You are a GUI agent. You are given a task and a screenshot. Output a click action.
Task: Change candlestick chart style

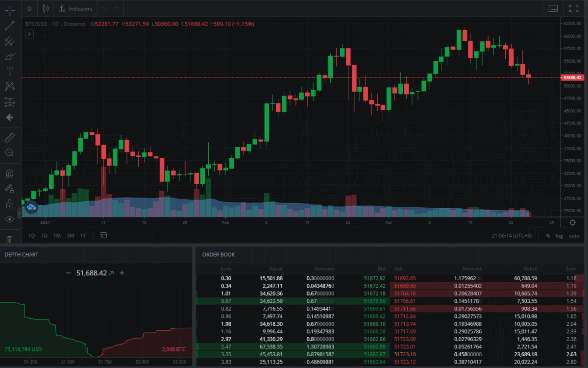[46, 9]
